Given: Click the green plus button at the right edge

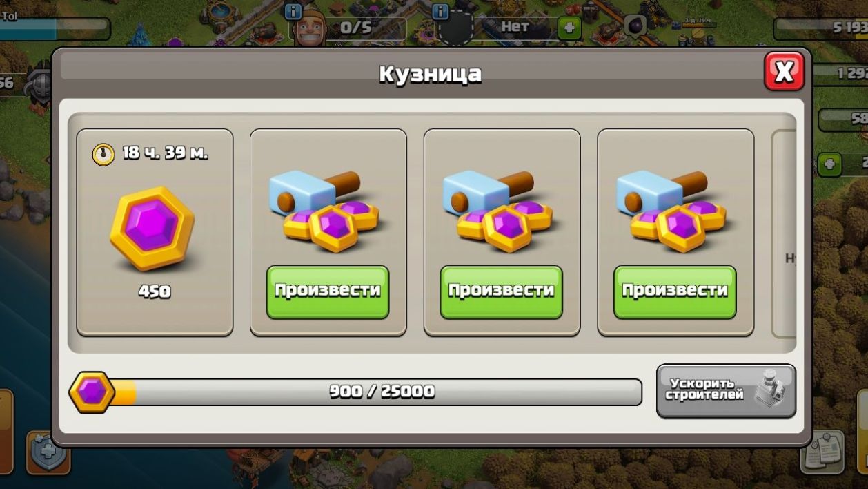Looking at the screenshot, I should 829,164.
